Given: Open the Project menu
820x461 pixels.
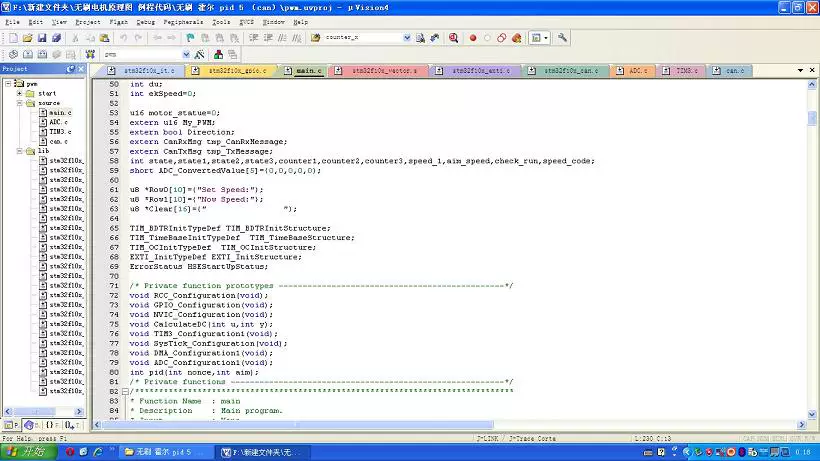Looking at the screenshot, I should pyautogui.click(x=87, y=22).
